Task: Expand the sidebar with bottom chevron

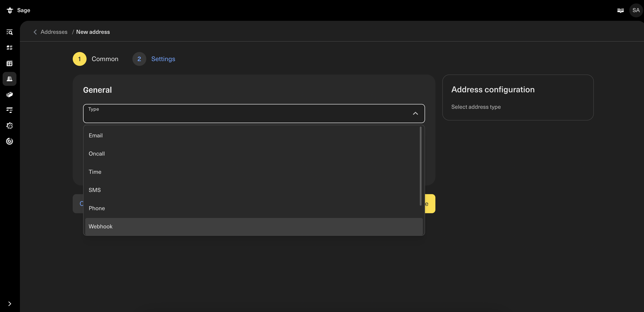Action: [10, 304]
